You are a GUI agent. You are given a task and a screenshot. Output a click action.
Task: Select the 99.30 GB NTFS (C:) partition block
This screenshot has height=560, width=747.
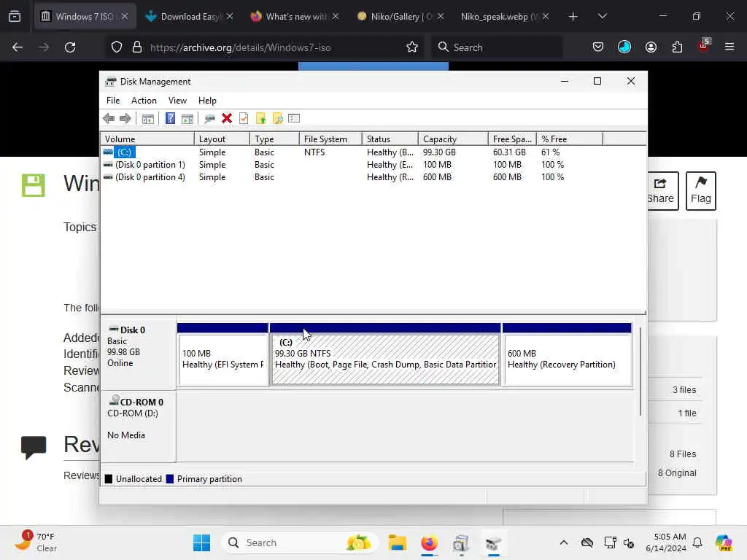tap(385, 355)
